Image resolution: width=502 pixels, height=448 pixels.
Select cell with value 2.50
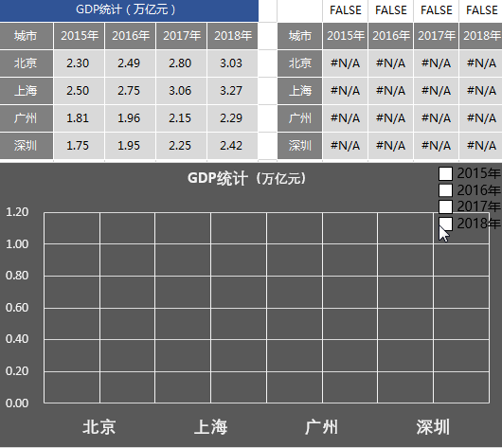79,91
